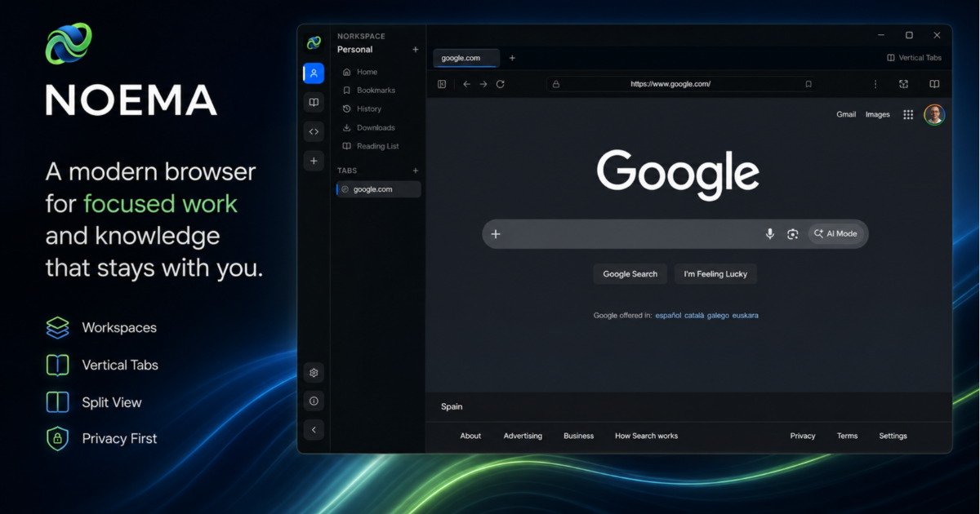
Task: Open the reading book icon in the left rail
Action: point(314,102)
